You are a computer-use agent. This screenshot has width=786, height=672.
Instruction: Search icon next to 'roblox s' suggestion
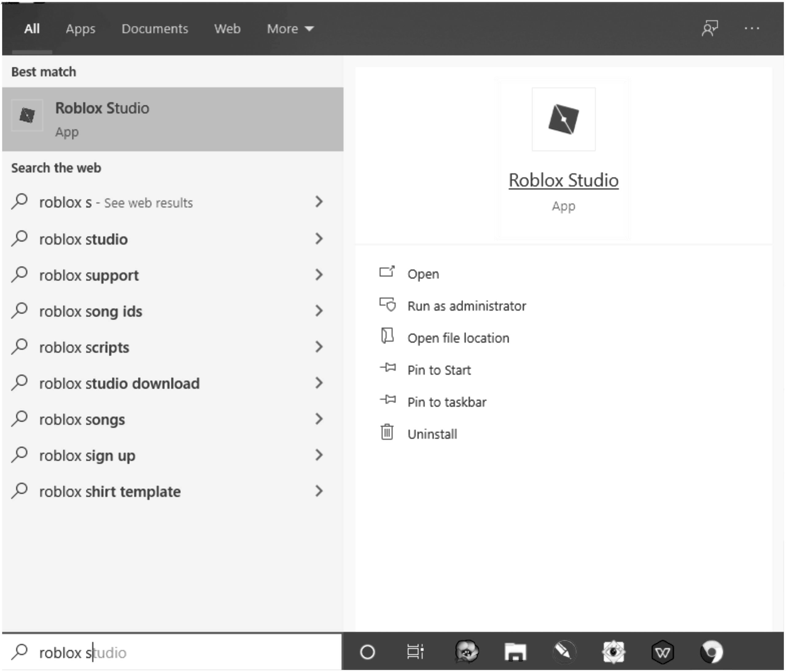[19, 201]
